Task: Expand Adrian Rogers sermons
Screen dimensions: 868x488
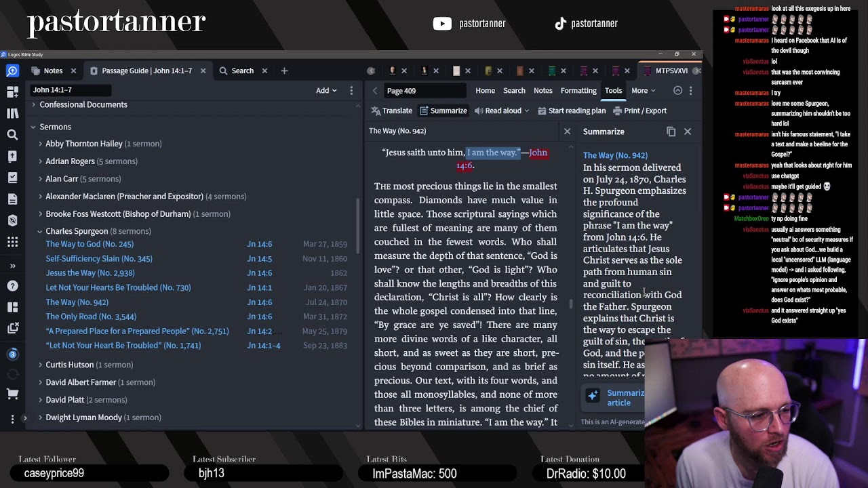Action: [40, 161]
